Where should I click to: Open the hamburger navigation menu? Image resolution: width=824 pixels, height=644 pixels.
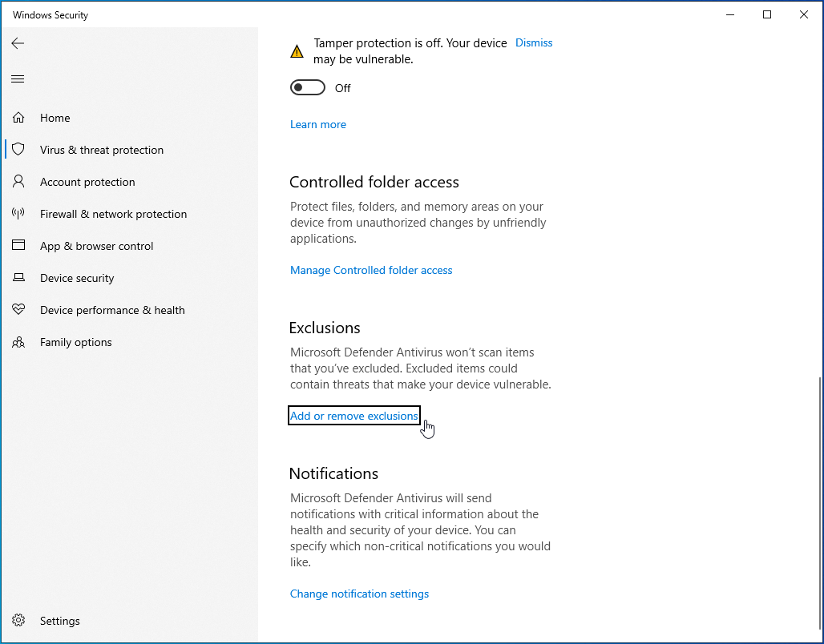click(18, 78)
